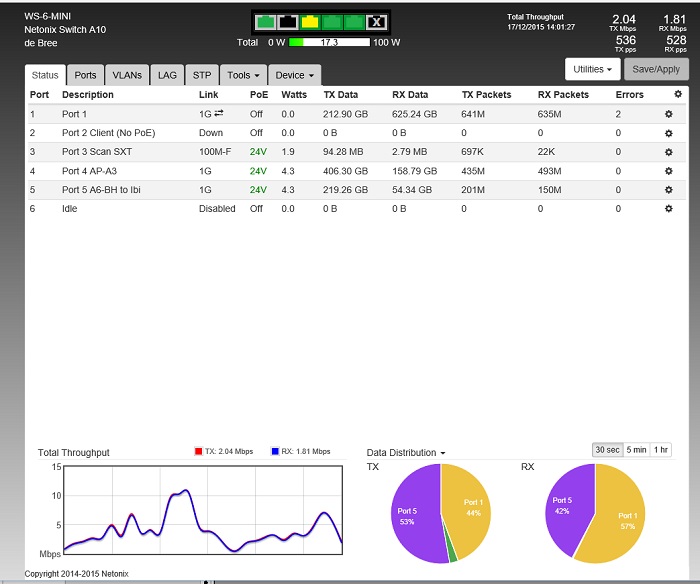Click the 'Description' column header

[x=88, y=95]
